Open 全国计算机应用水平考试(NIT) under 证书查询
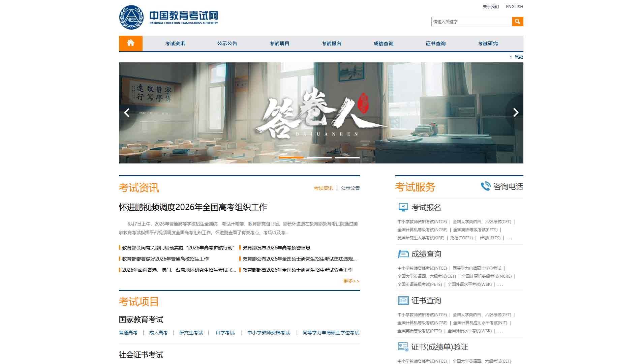Viewport: 641px width, 364px height. tap(480, 323)
